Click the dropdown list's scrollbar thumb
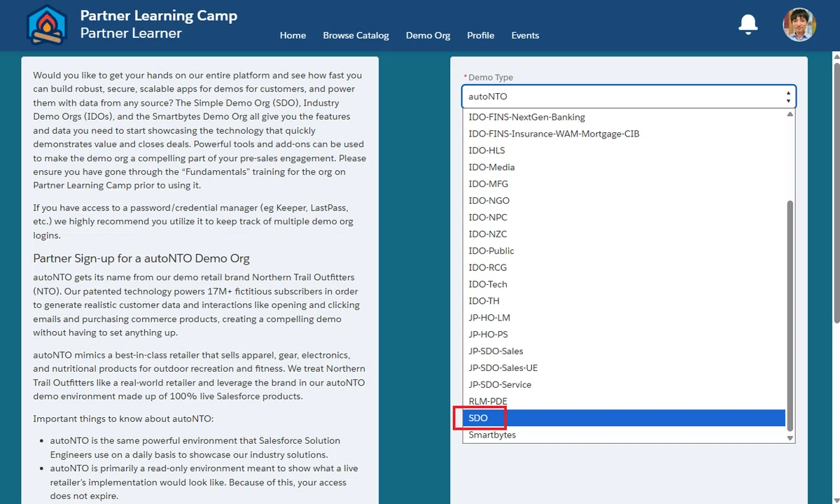The width and height of the screenshot is (840, 504). (x=790, y=315)
